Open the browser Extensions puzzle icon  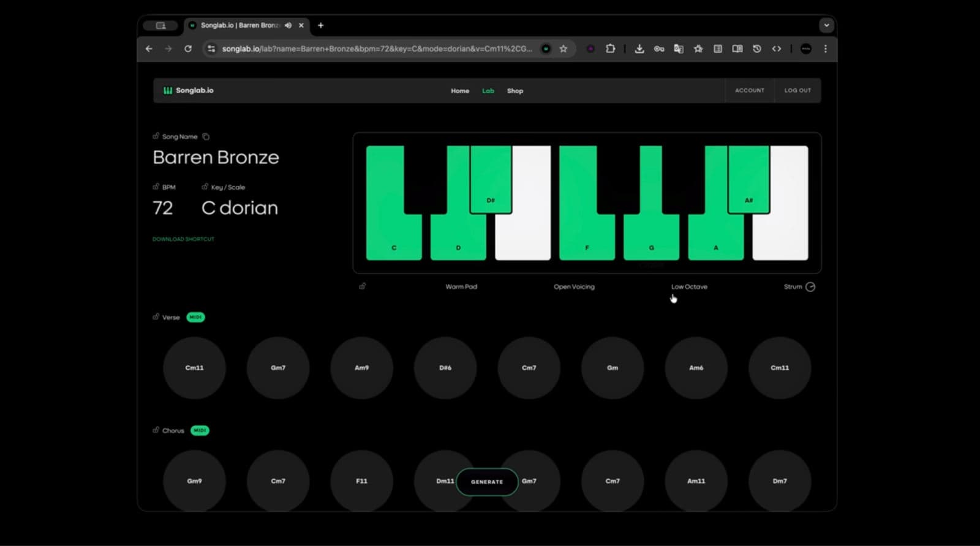[x=611, y=49]
